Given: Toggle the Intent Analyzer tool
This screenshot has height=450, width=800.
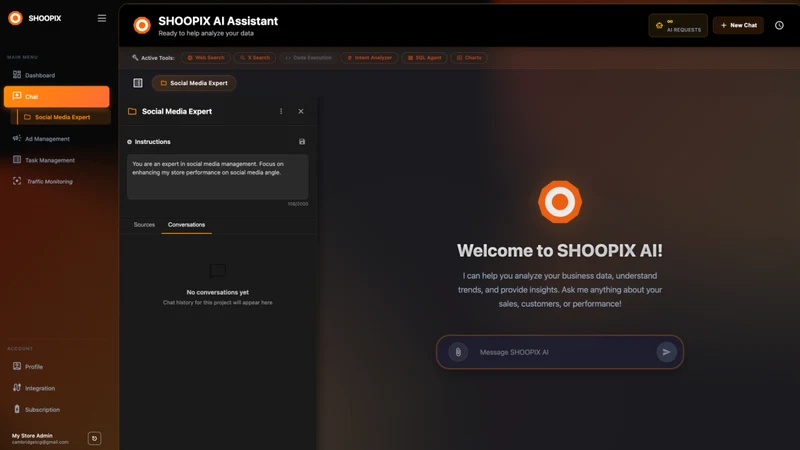Looking at the screenshot, I should (369, 58).
